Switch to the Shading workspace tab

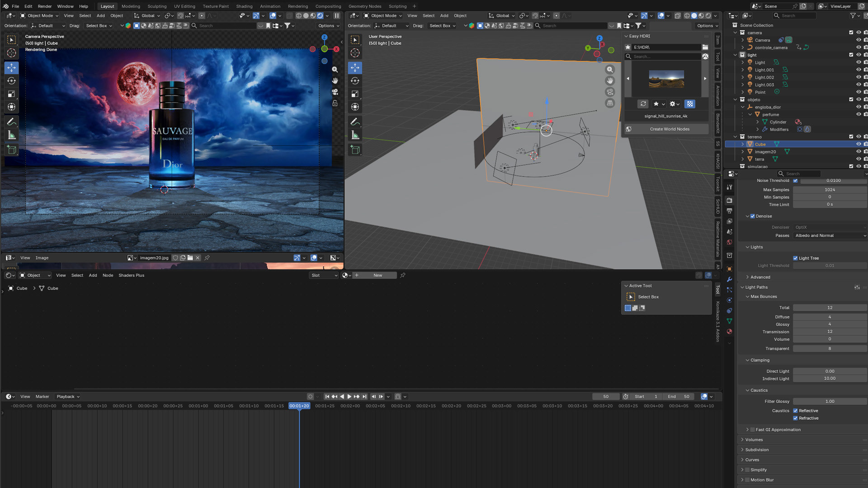(x=244, y=6)
